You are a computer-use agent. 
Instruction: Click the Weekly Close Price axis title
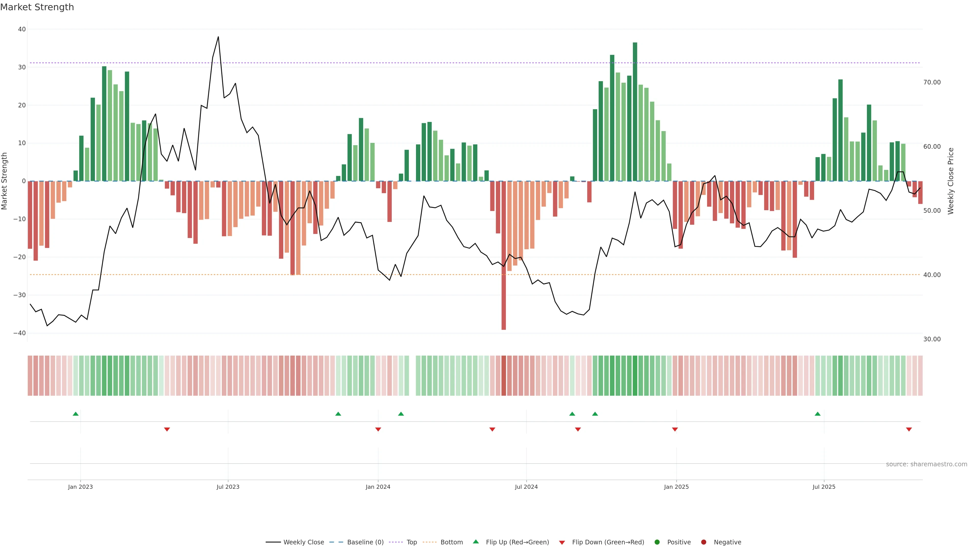(x=951, y=181)
